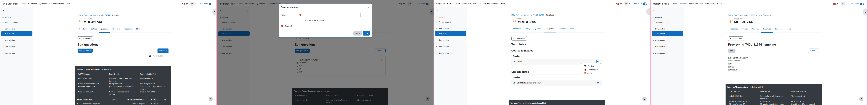Click Announcements in Templates page course index
This screenshot has width=868, height=105.
coord(445,22)
